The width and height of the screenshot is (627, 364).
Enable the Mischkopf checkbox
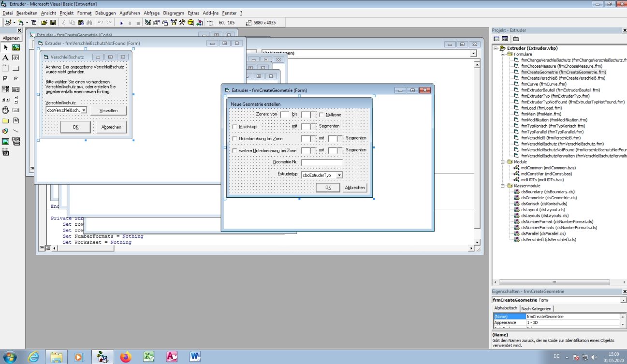tap(235, 127)
